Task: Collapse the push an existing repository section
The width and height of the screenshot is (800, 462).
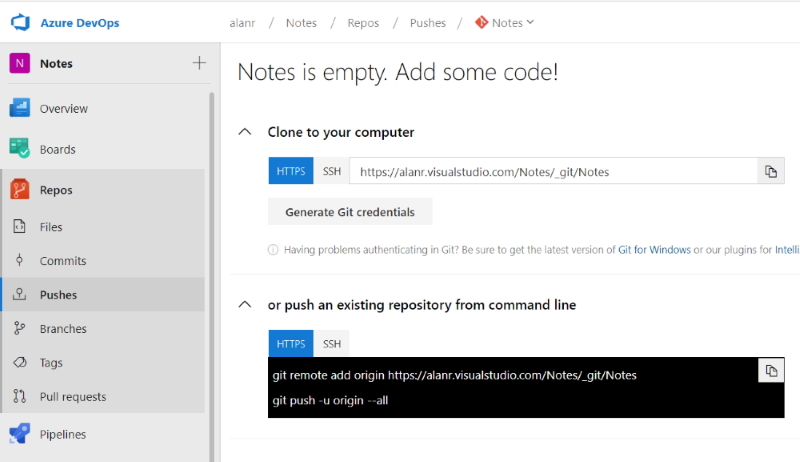Action: coord(244,305)
